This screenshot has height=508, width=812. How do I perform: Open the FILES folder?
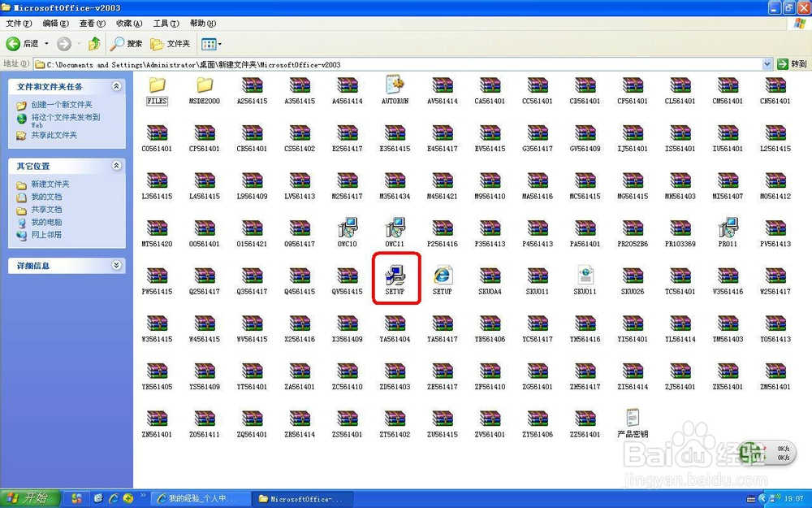click(x=157, y=88)
